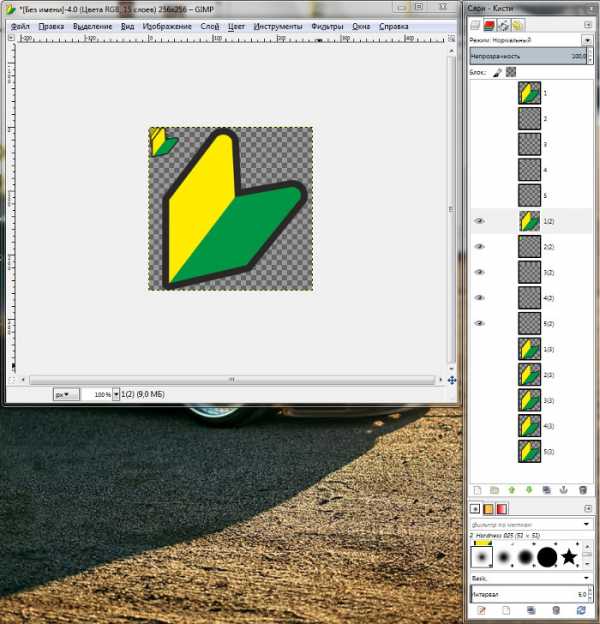Switch to the Channels tab icon
600x624 pixels.
point(489,25)
